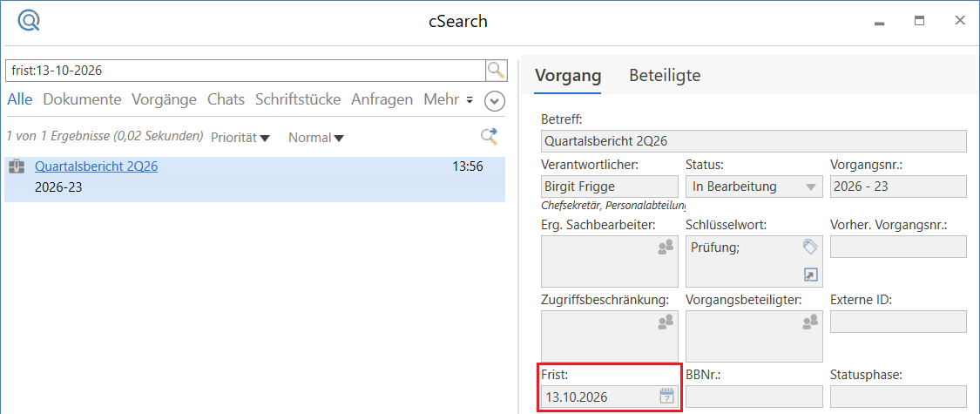Image resolution: width=980 pixels, height=414 pixels.
Task: Minimize the cSearch window
Action: coord(880,23)
